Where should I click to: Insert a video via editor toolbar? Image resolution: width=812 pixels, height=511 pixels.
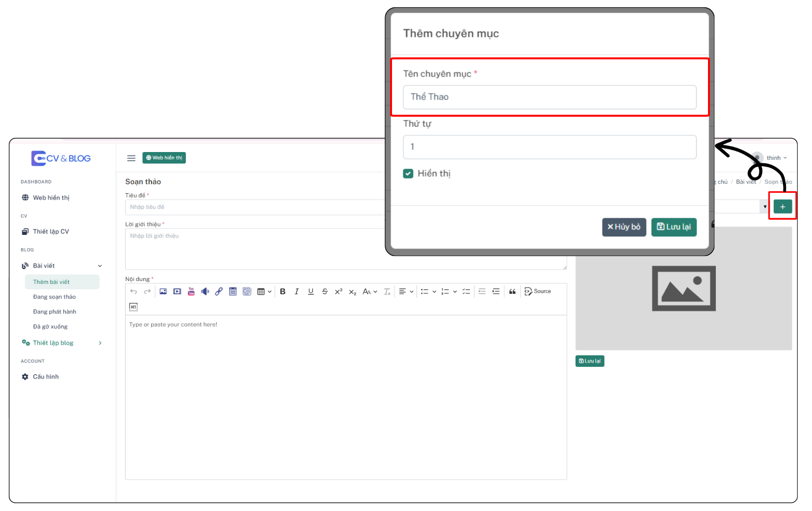tap(177, 291)
